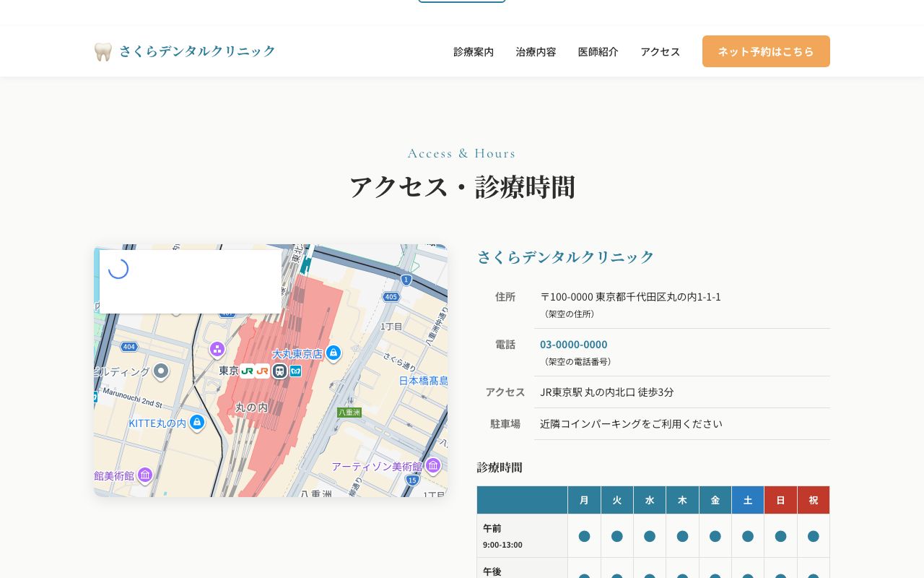Click the Monday morning availability dot
Viewport: 924px width, 578px height.
[x=584, y=536]
